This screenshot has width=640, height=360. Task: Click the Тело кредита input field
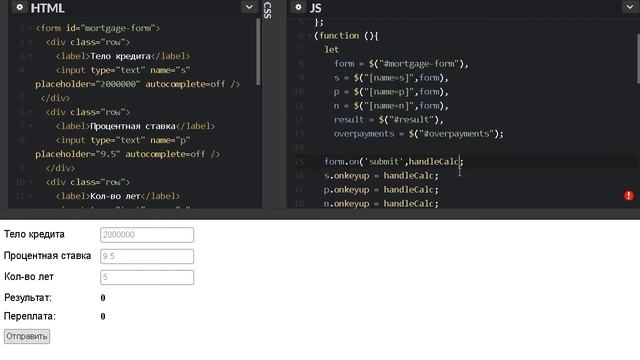point(147,235)
